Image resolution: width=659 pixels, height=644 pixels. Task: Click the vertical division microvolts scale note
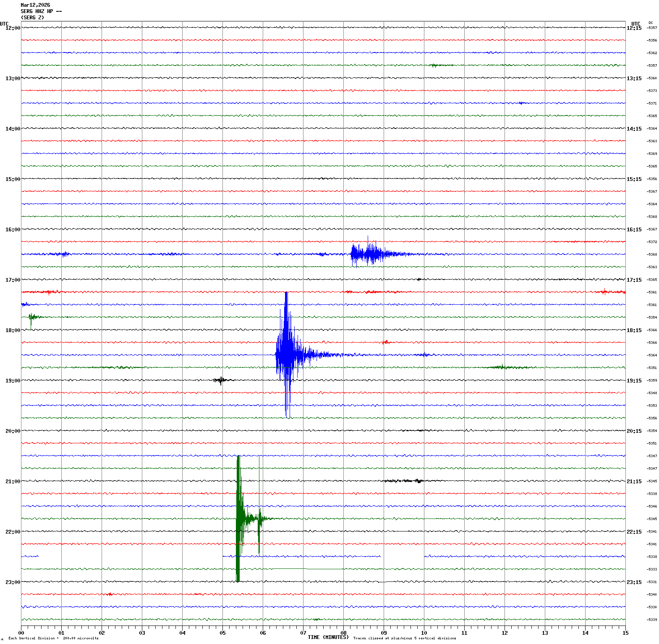(x=53, y=638)
